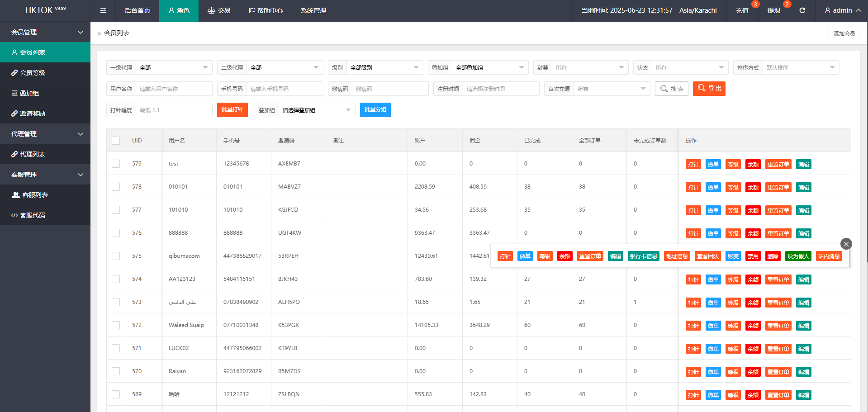The image size is (868, 412).
Task: Open the Transactions top menu
Action: pyautogui.click(x=219, y=10)
